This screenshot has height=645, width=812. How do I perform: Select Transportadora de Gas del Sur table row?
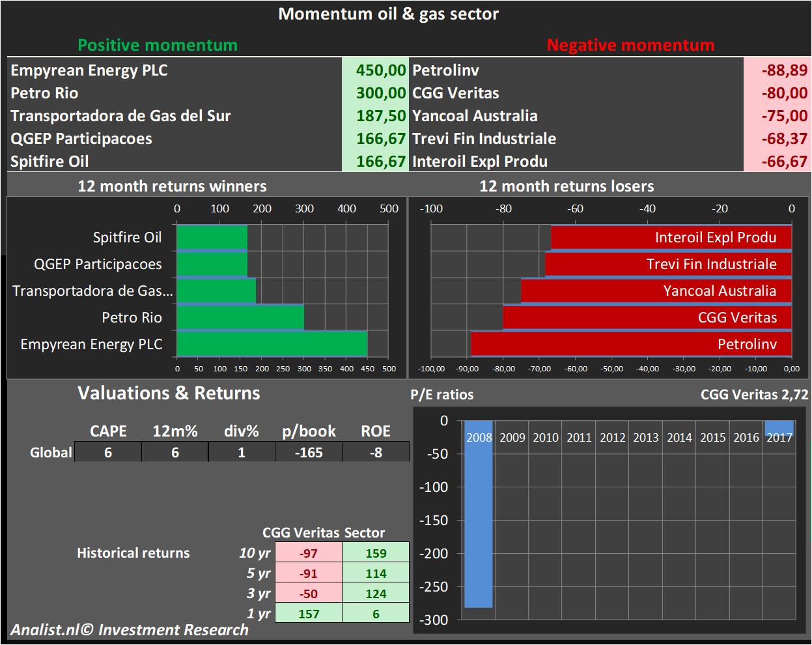click(x=121, y=116)
